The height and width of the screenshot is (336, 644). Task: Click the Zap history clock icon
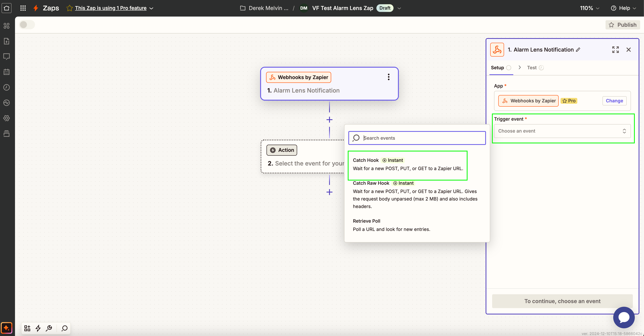click(x=7, y=87)
